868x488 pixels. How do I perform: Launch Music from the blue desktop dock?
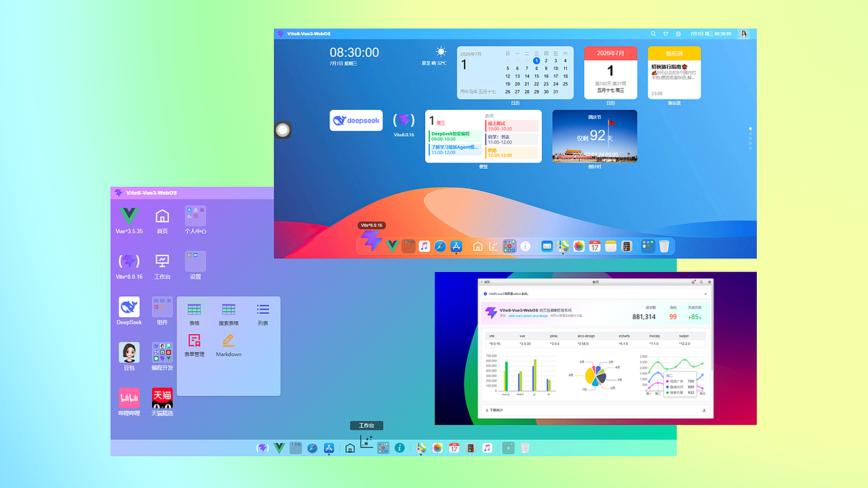(x=425, y=246)
